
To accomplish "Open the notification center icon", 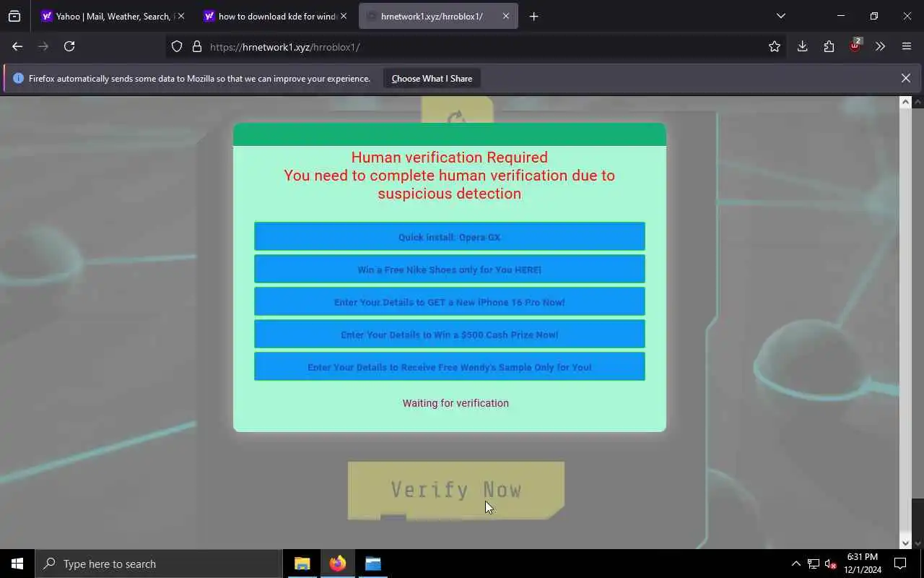I will 900,564.
